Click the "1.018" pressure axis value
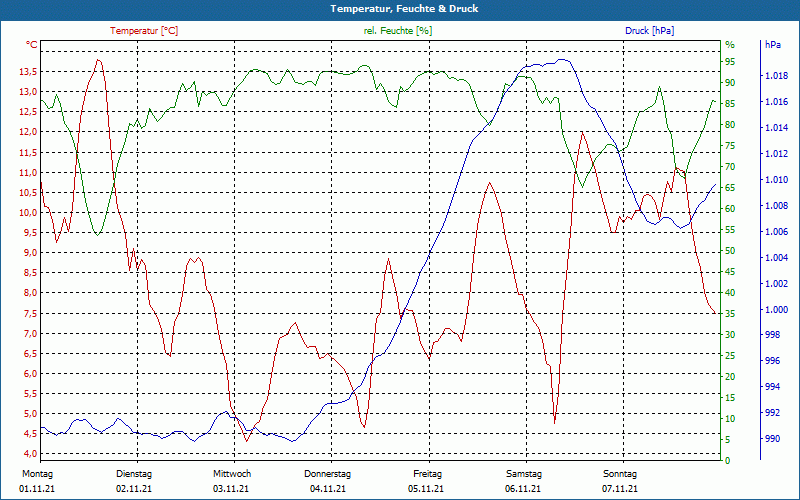The height and width of the screenshot is (500, 800). [776, 77]
